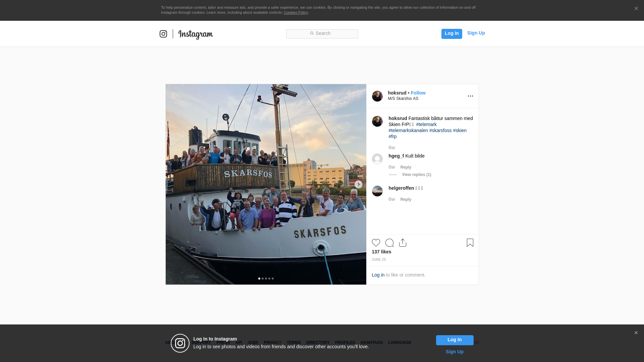Save the post with bookmark icon

click(470, 243)
